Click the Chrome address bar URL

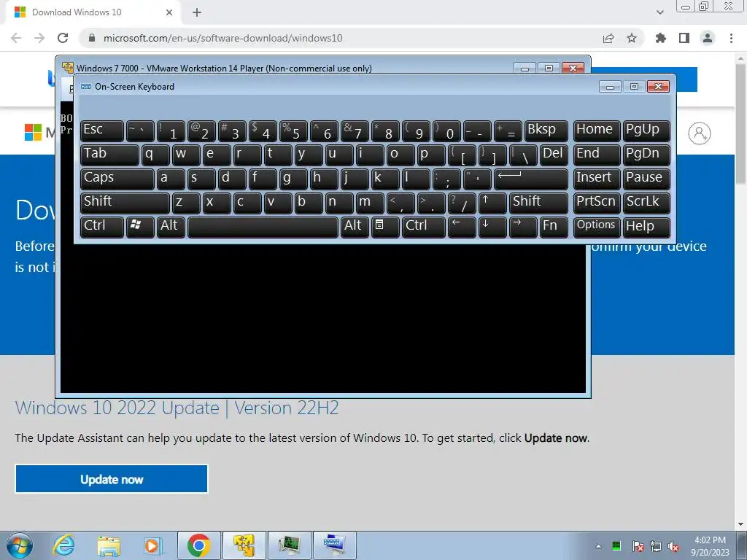[223, 38]
